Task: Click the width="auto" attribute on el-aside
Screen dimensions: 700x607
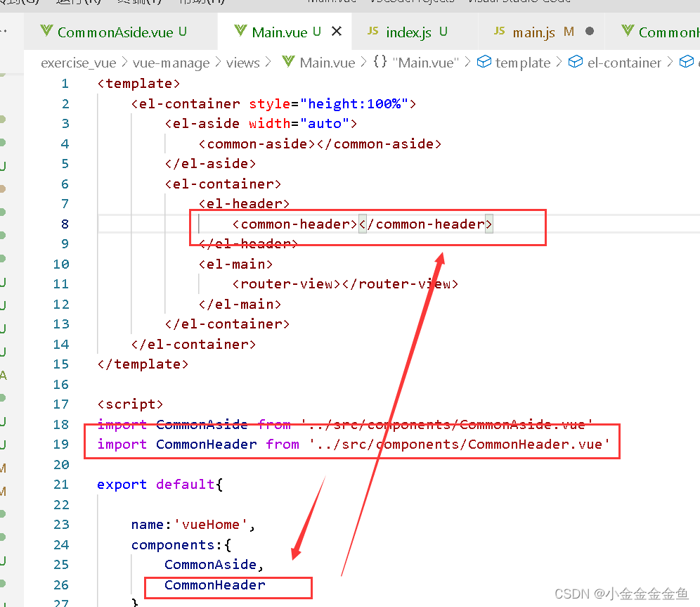Action: coord(299,123)
